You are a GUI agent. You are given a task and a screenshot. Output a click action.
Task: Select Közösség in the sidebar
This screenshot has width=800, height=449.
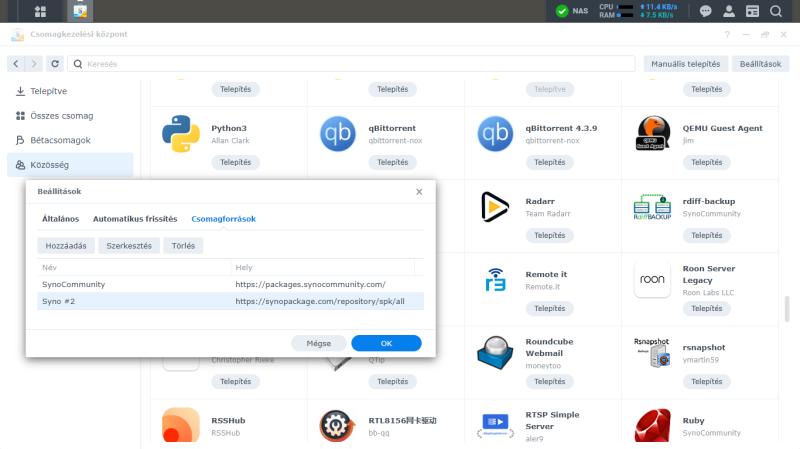(70, 165)
